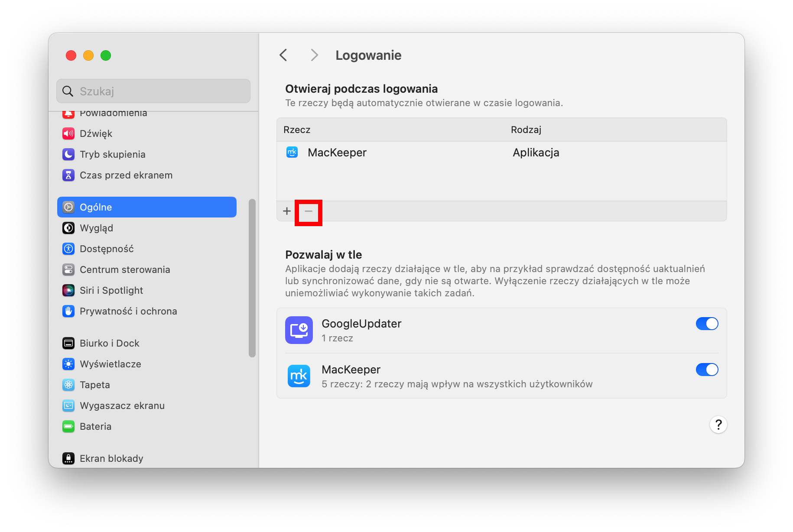Click the MacKeeper icon in background list
This screenshot has height=532, width=793.
pyautogui.click(x=299, y=376)
